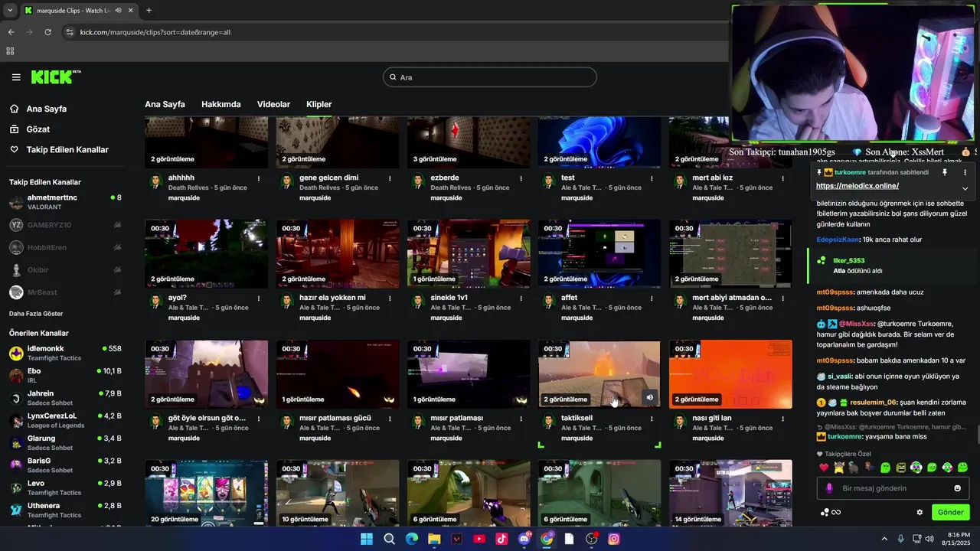Open the mısır patlaması gücü clip title
980x551 pixels.
click(335, 418)
